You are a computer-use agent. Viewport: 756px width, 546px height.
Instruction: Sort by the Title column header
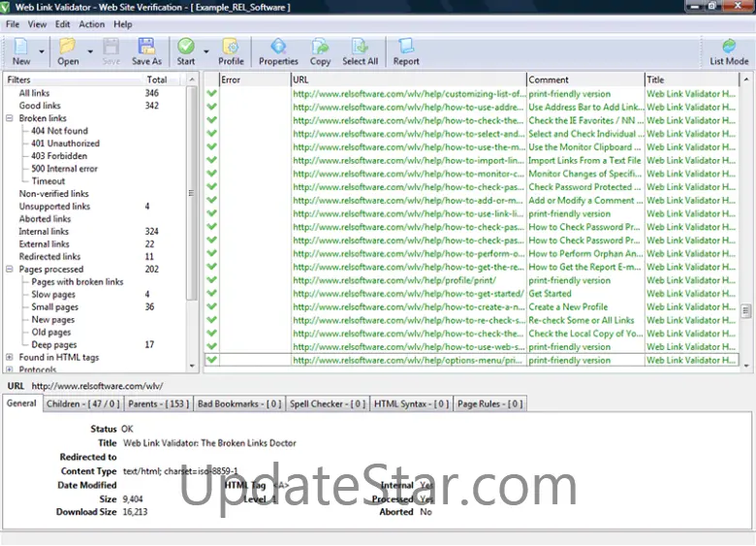pos(691,80)
